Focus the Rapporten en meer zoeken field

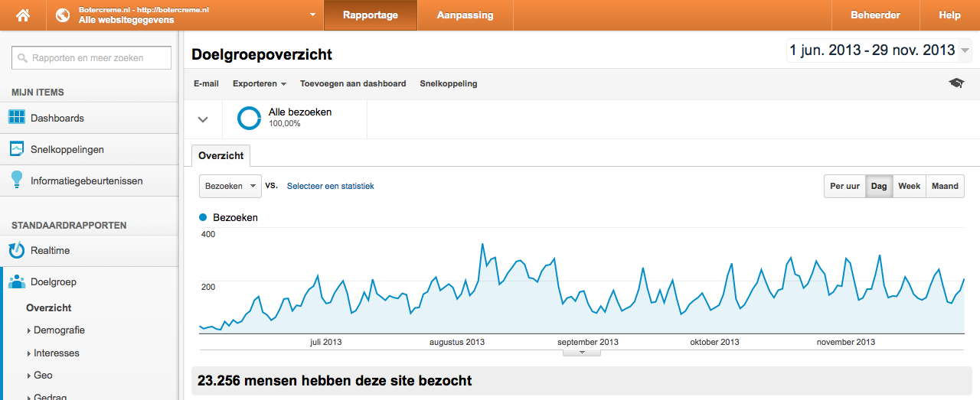(x=90, y=58)
